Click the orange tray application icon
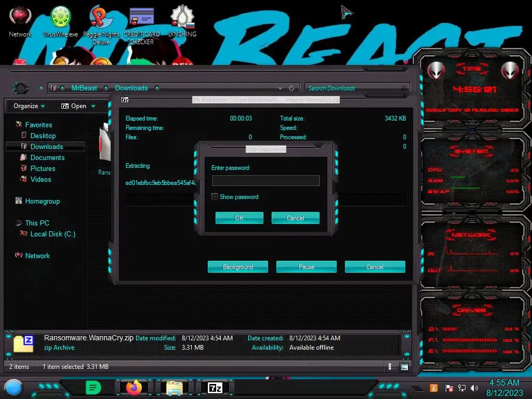The image size is (532, 399). [434, 388]
